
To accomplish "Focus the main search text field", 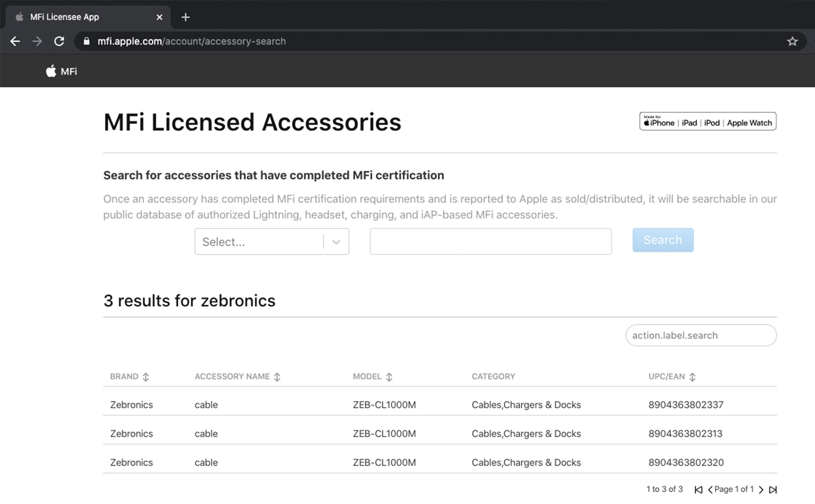I will tap(491, 241).
